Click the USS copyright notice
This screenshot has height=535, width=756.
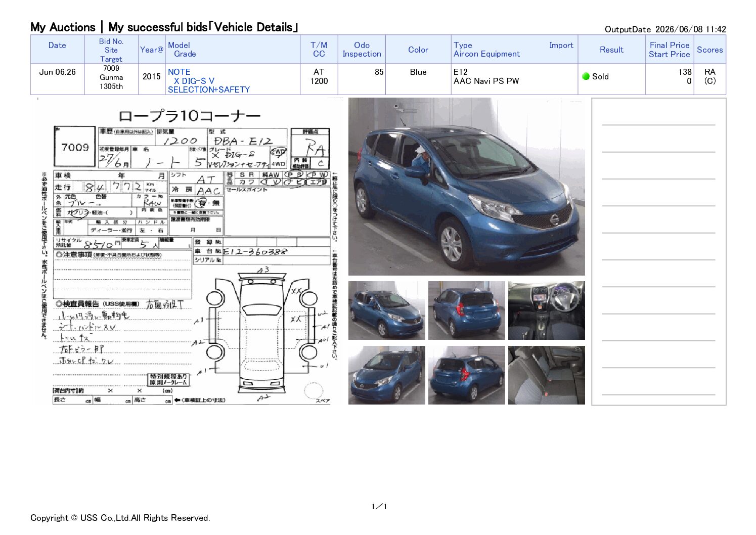point(120,518)
